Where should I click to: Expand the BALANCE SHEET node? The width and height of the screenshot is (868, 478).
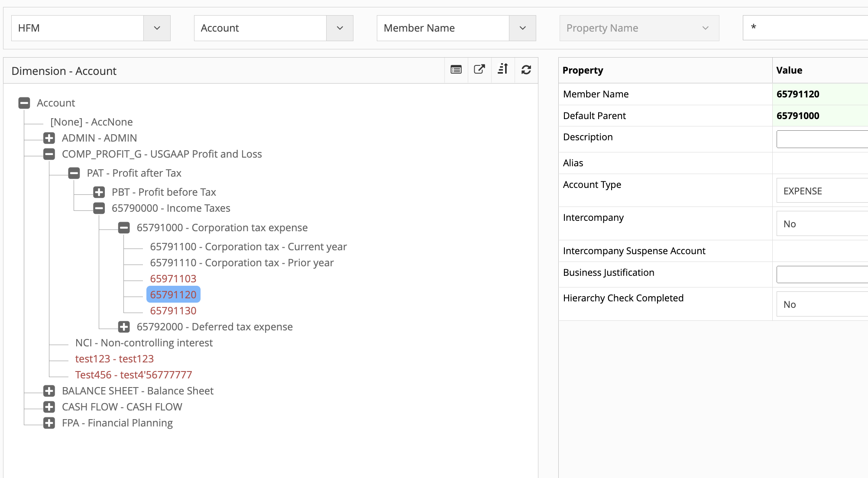[x=49, y=391]
